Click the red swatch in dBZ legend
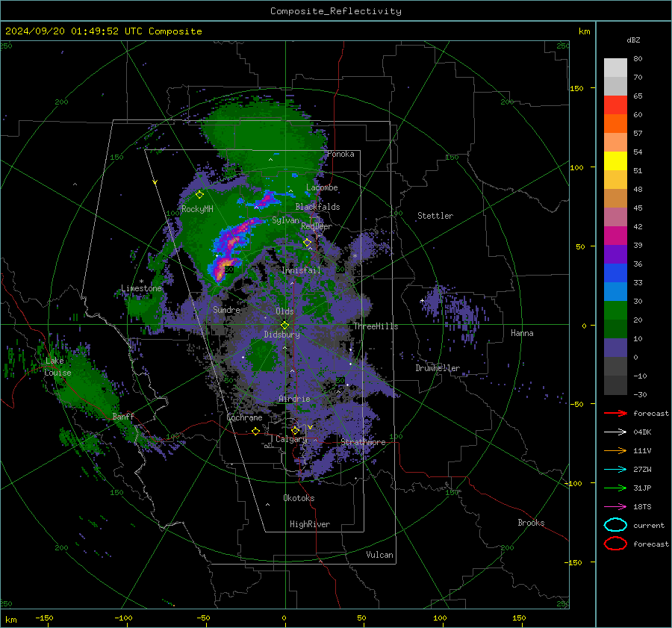672x628 pixels. click(x=615, y=105)
